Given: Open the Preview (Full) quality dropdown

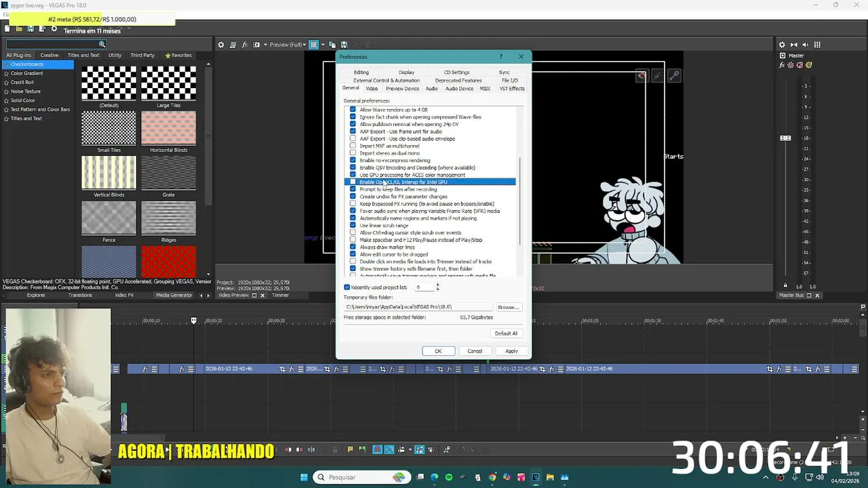Looking at the screenshot, I should coord(288,45).
